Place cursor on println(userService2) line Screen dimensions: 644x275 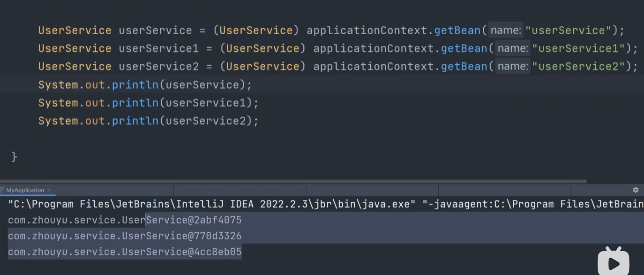coord(149,121)
